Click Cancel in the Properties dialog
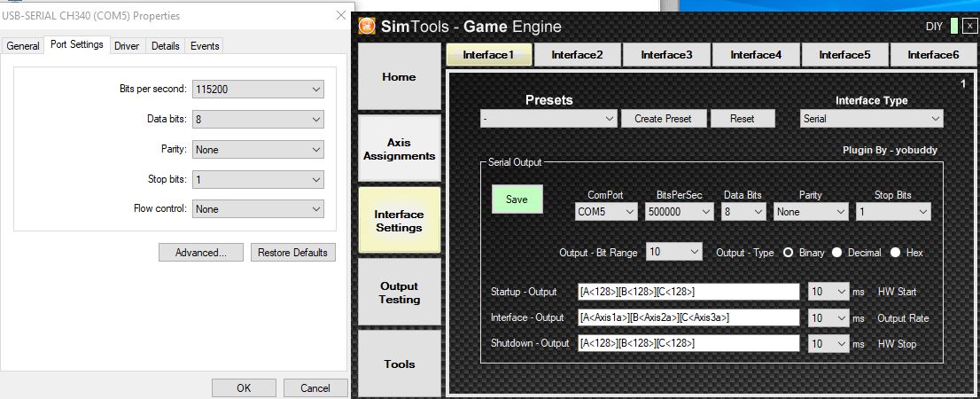The image size is (980, 399). point(315,387)
